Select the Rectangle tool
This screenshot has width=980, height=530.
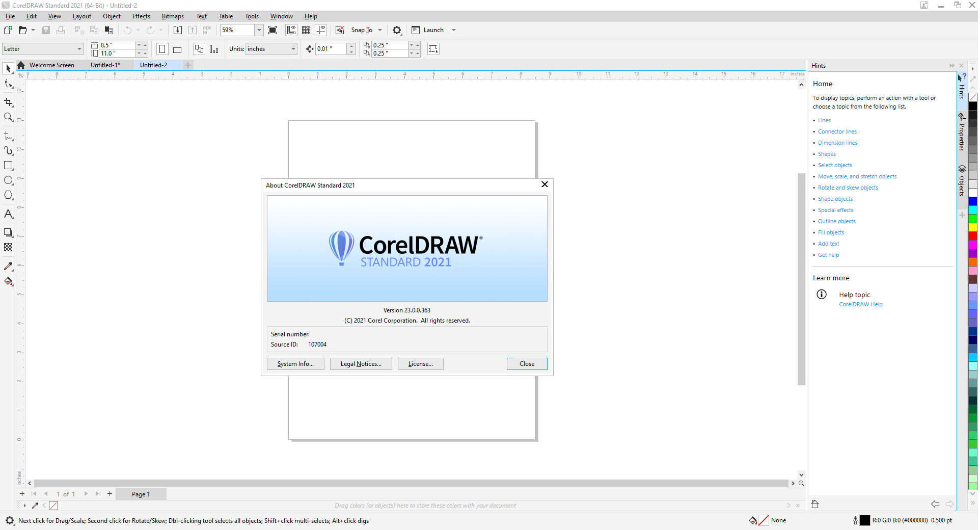click(x=8, y=166)
